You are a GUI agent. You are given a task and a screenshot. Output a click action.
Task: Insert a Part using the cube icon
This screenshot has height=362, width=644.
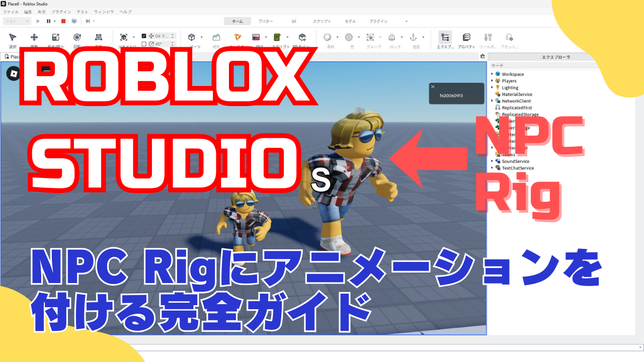192,37
